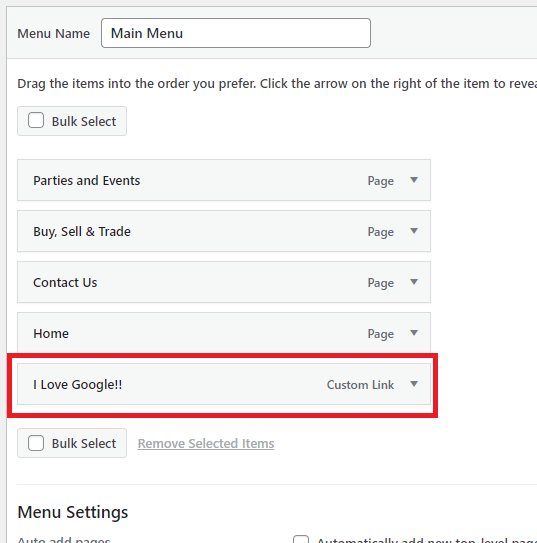This screenshot has height=543, width=537.
Task: Tick the top Bulk Select checkbox
Action: [x=36, y=121]
